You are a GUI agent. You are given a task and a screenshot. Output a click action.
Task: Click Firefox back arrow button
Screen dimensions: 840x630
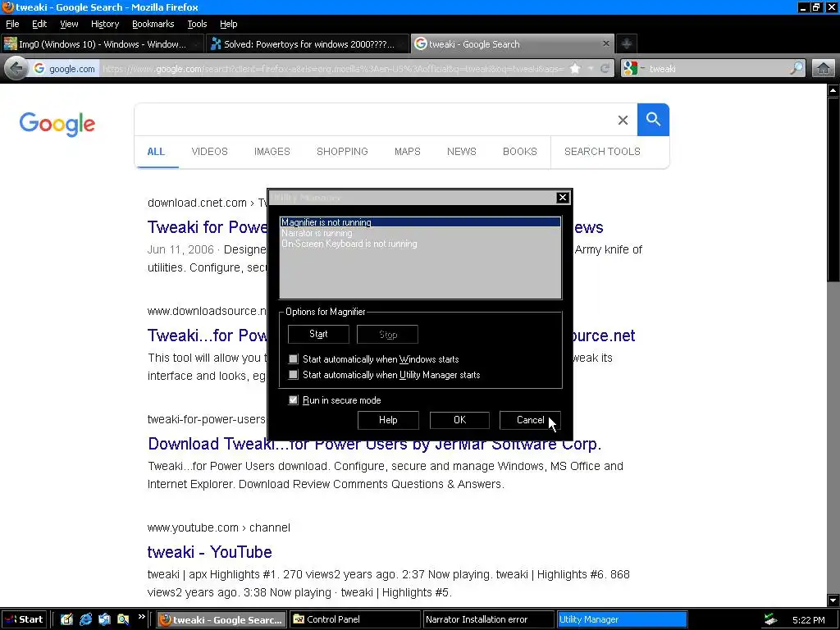click(x=16, y=69)
